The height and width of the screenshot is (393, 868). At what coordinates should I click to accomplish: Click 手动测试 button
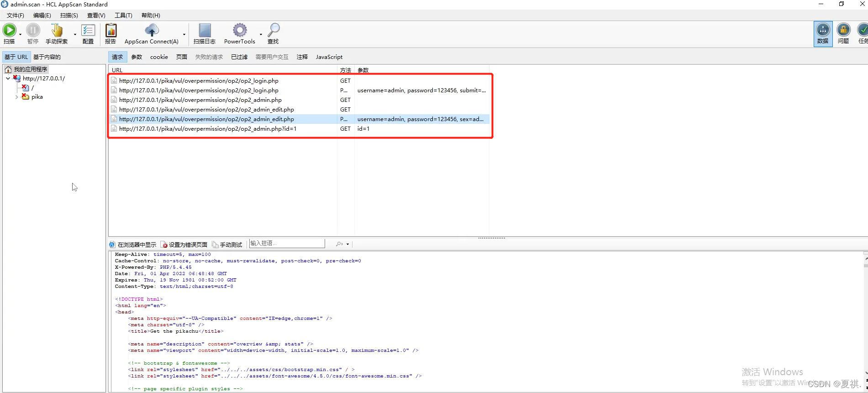click(x=227, y=244)
